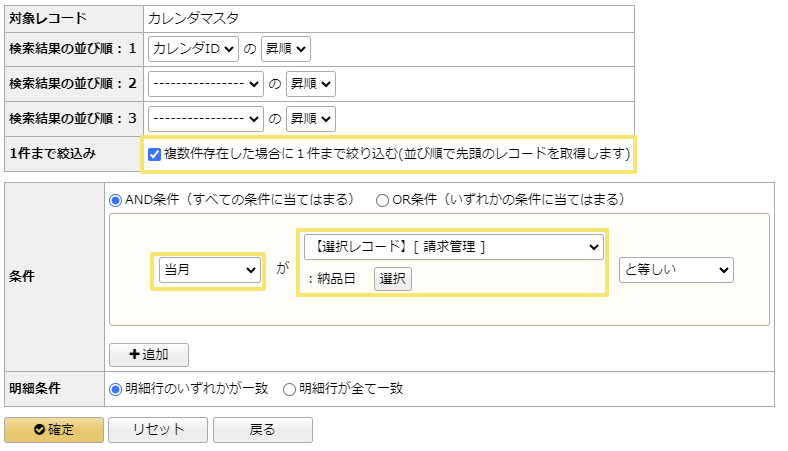Screen dimensions: 788x451
Task: Select the AND条件 radio button
Action: coord(116,199)
